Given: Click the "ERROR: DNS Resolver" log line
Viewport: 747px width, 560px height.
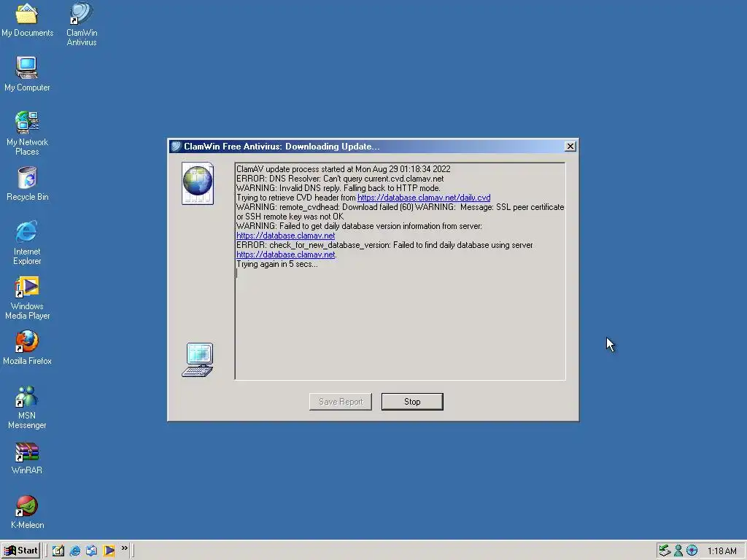Looking at the screenshot, I should click(x=340, y=179).
